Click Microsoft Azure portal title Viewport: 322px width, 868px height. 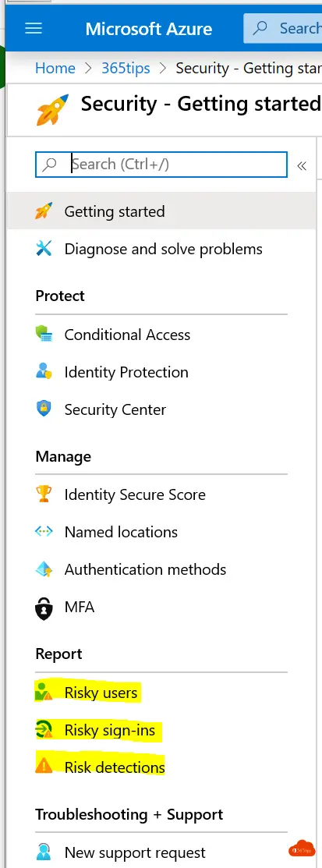[x=148, y=28]
